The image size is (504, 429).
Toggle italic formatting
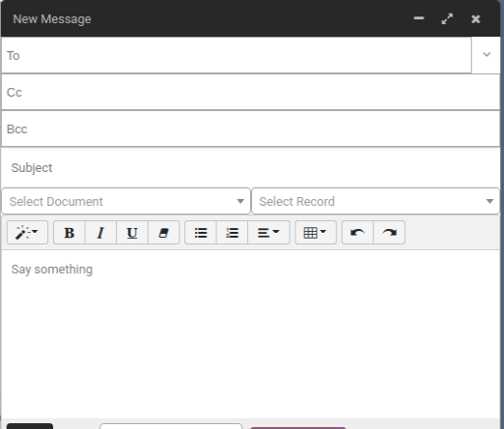pos(100,232)
